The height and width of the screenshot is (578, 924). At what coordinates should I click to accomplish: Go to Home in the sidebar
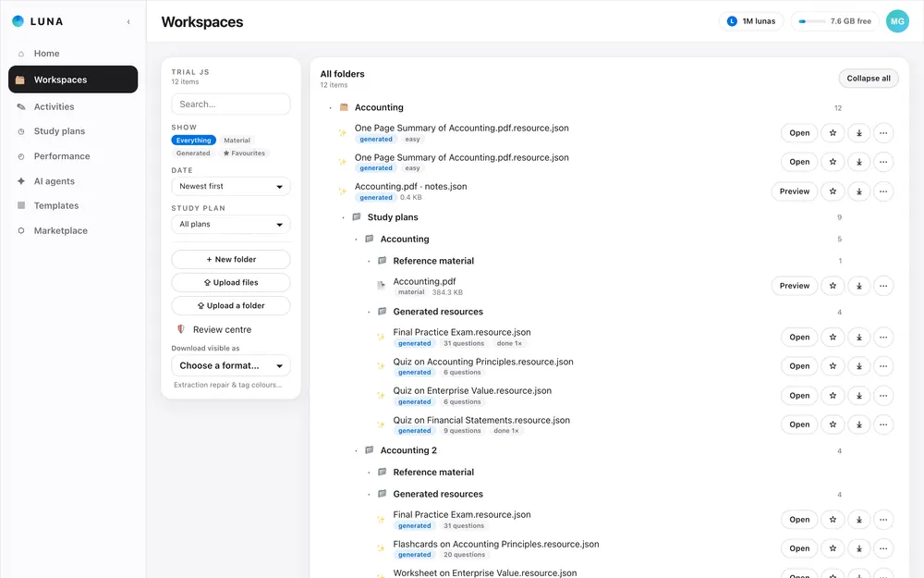point(73,53)
